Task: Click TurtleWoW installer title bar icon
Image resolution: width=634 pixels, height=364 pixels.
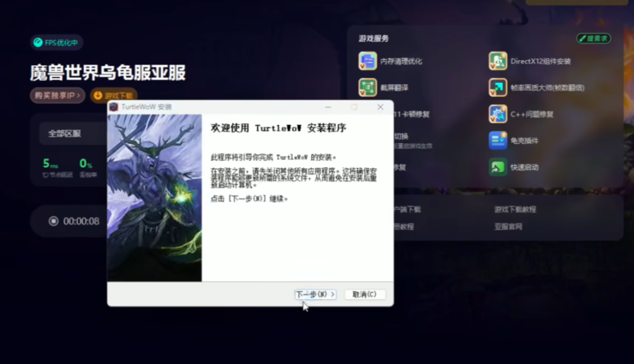Action: click(114, 106)
